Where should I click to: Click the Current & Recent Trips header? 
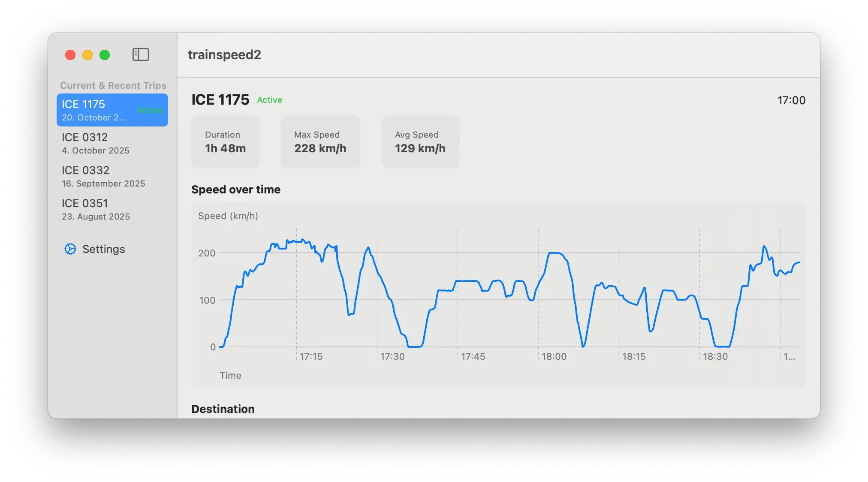pyautogui.click(x=113, y=85)
